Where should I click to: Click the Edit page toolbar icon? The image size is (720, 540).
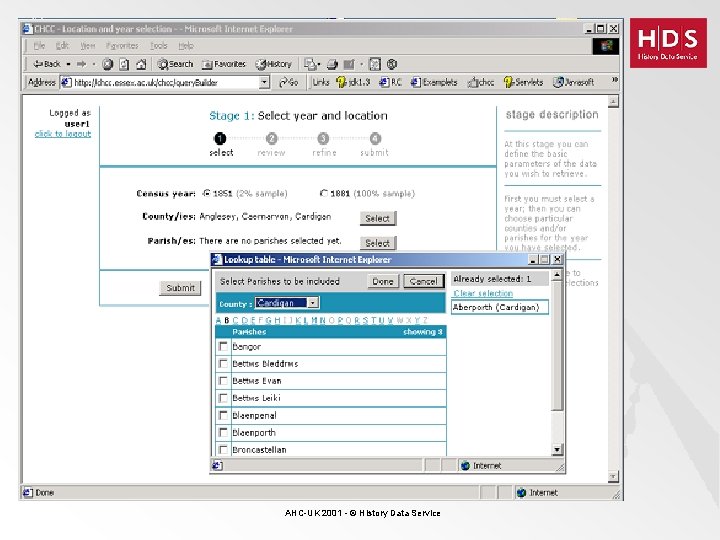coord(349,64)
